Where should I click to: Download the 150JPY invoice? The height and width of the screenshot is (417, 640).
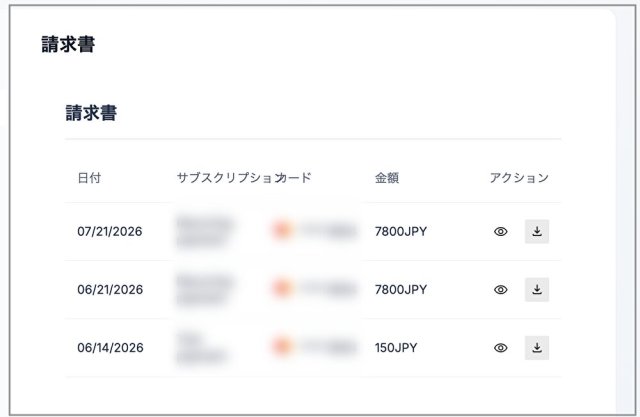[x=537, y=348]
